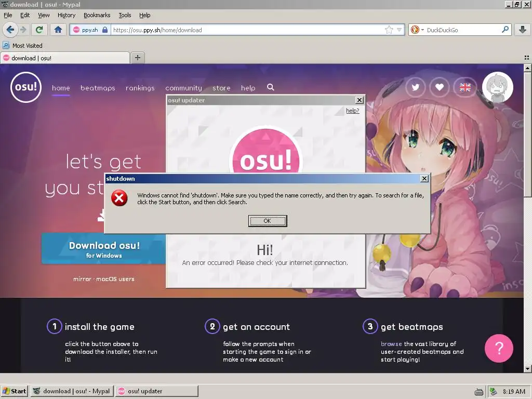Expand the URL history dropdown arrow
The image size is (532, 399).
click(400, 30)
